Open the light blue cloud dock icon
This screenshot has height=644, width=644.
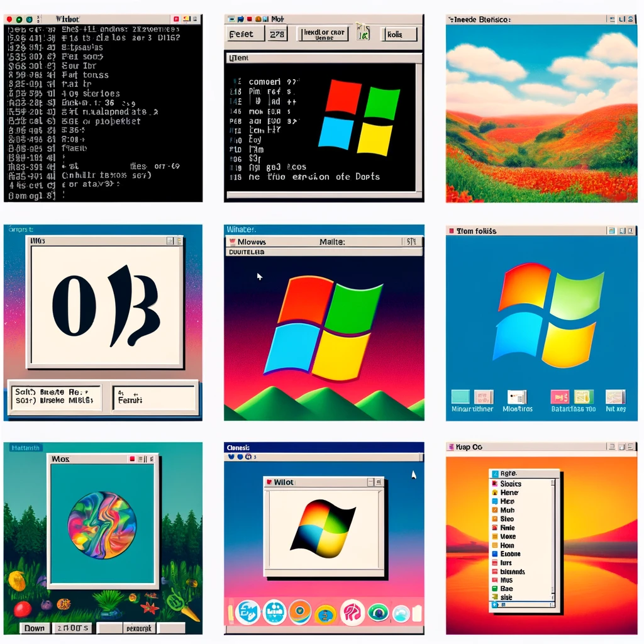401,614
